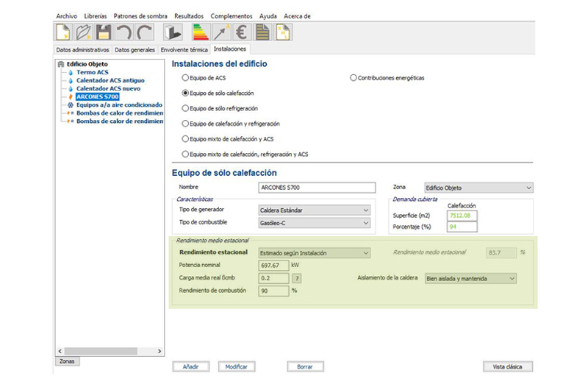Select Equipo de sólo calefacción option
Image resolution: width=588 pixels, height=387 pixels.
pyautogui.click(x=185, y=93)
